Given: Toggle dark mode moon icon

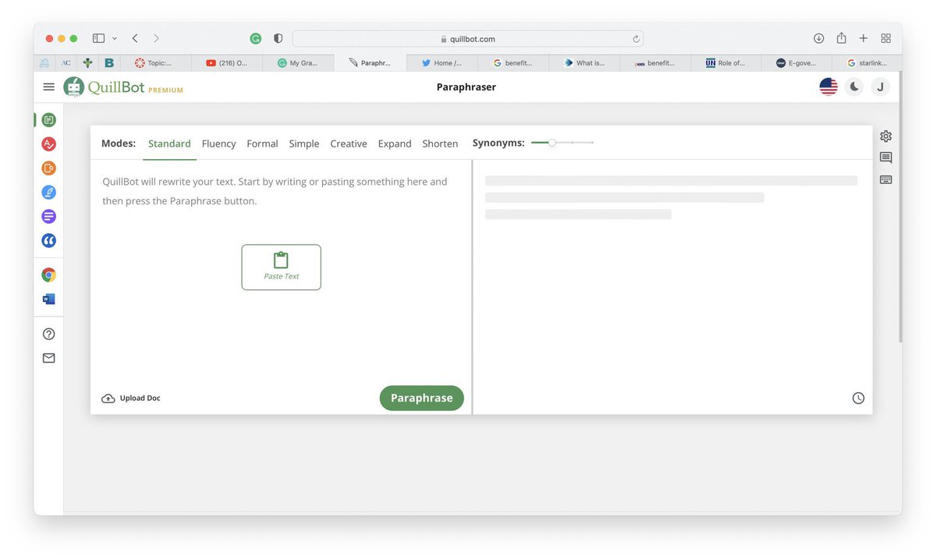Looking at the screenshot, I should 854,87.
